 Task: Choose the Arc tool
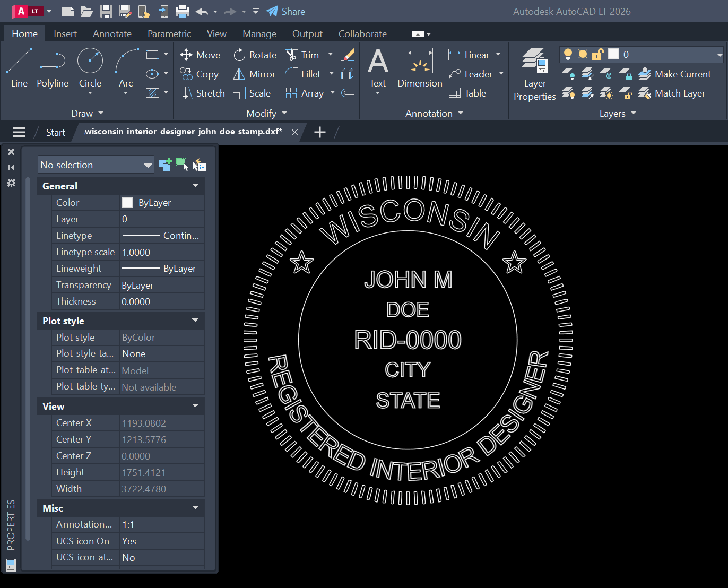coord(126,67)
